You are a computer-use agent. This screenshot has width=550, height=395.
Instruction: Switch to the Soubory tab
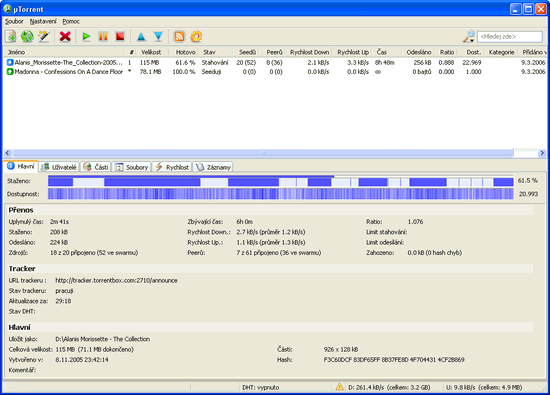tap(132, 167)
